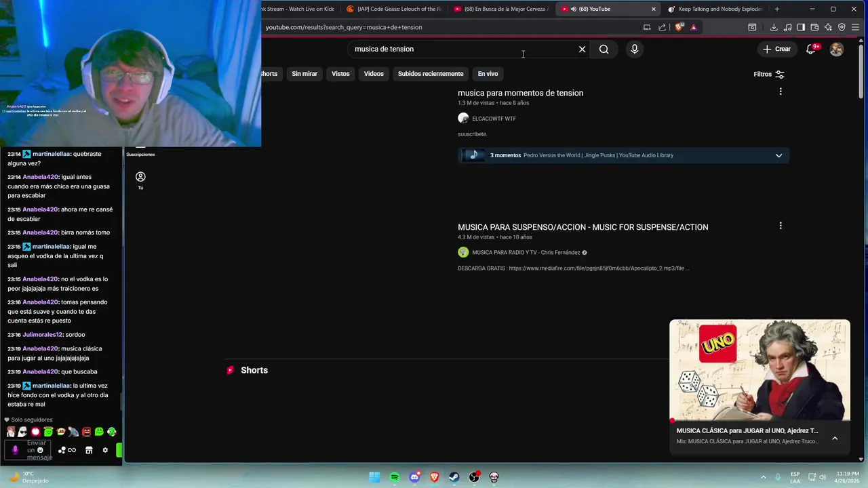Click the cast/install screen icon in address bar

(647, 27)
